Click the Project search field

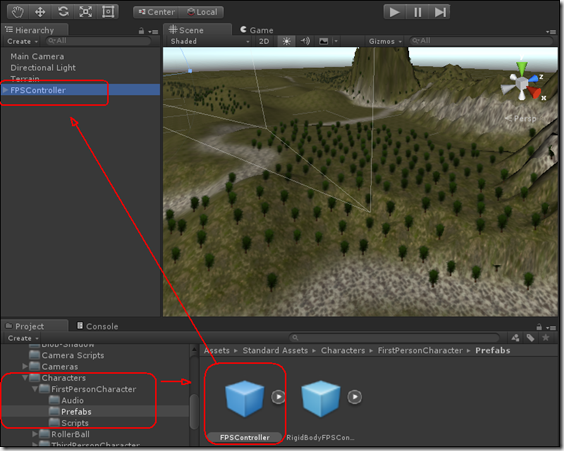pyautogui.click(x=394, y=338)
